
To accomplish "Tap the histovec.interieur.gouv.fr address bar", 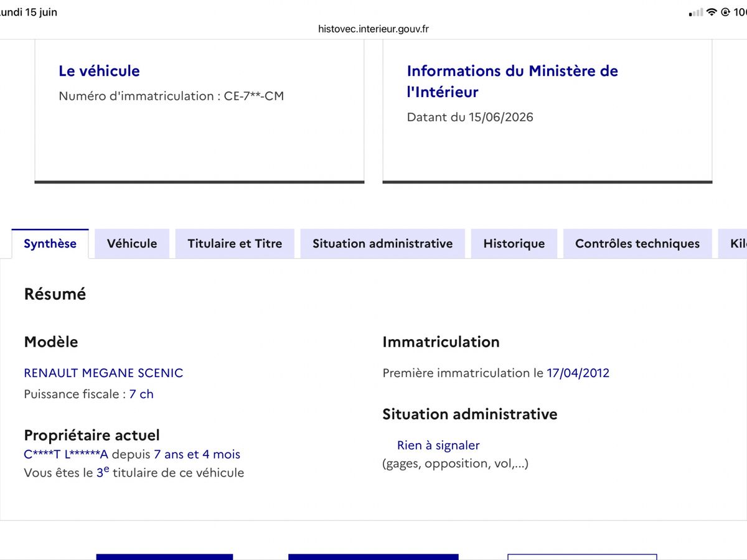I will [x=374, y=29].
